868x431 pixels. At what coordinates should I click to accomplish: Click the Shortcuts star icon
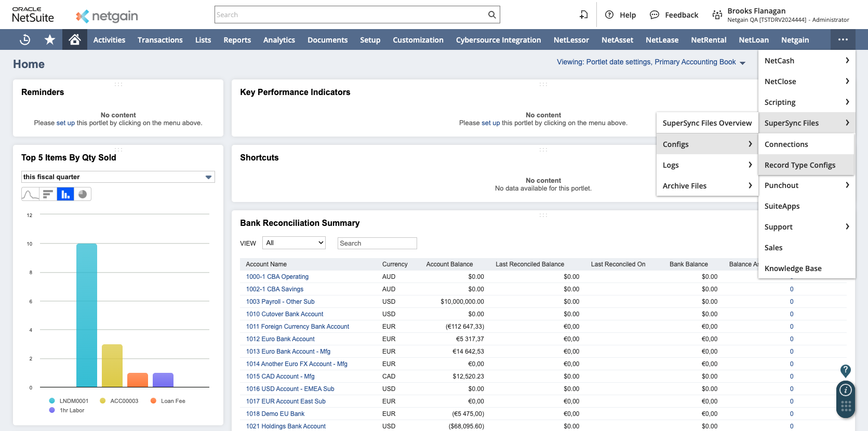point(50,40)
